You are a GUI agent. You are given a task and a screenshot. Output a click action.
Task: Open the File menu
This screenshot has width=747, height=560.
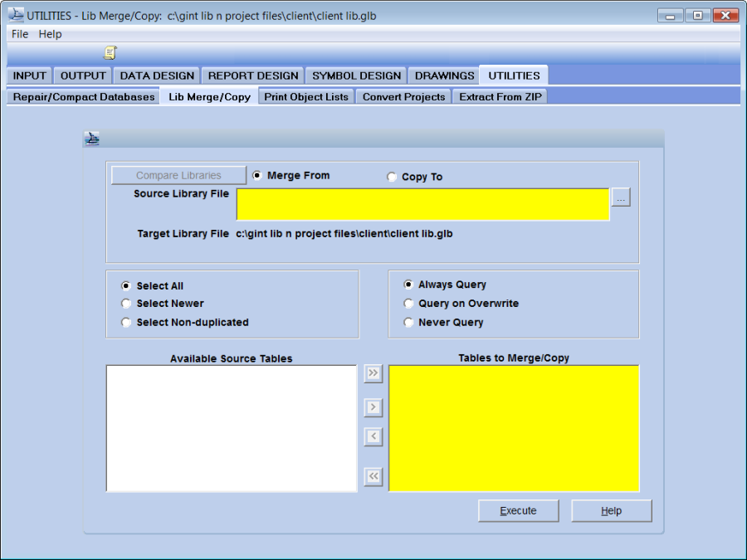[x=20, y=34]
